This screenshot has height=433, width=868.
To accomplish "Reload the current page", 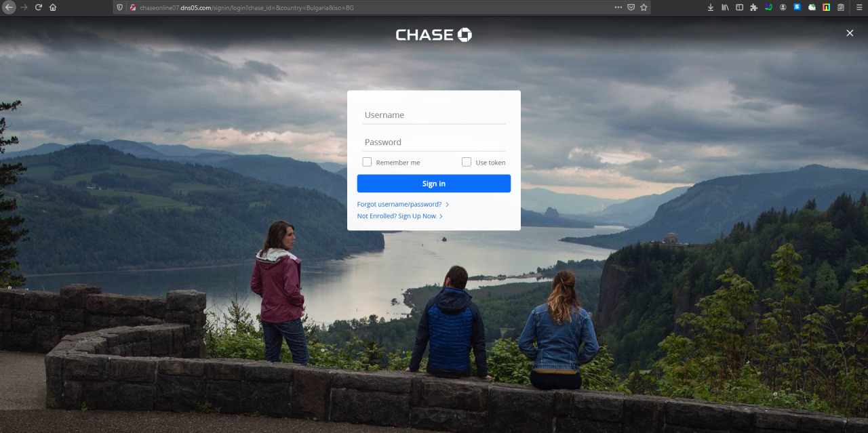I will pos(38,7).
